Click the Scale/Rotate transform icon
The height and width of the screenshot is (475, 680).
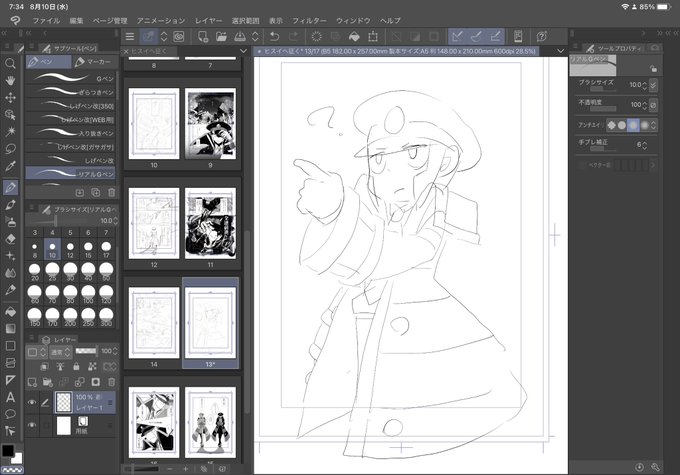coord(373,36)
